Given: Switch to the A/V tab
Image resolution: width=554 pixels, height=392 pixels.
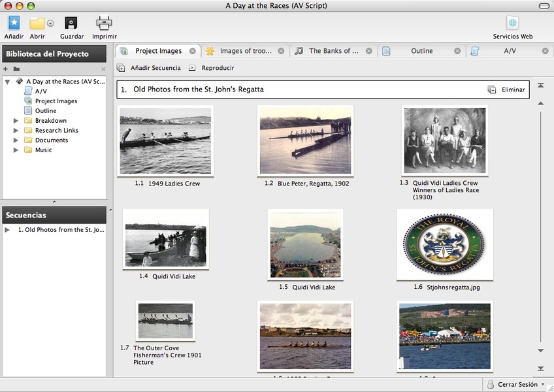Looking at the screenshot, I should point(510,51).
